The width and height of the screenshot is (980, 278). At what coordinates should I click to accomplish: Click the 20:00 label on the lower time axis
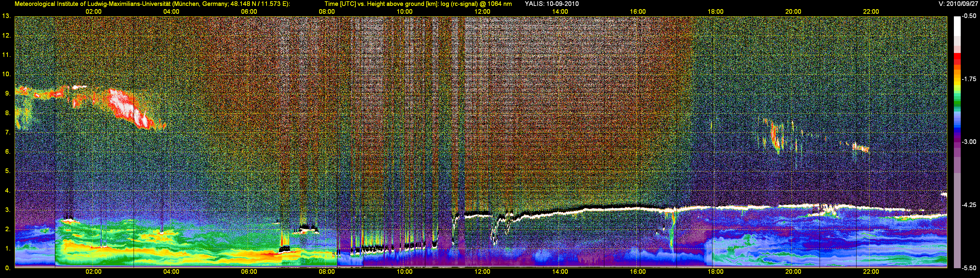pyautogui.click(x=793, y=272)
